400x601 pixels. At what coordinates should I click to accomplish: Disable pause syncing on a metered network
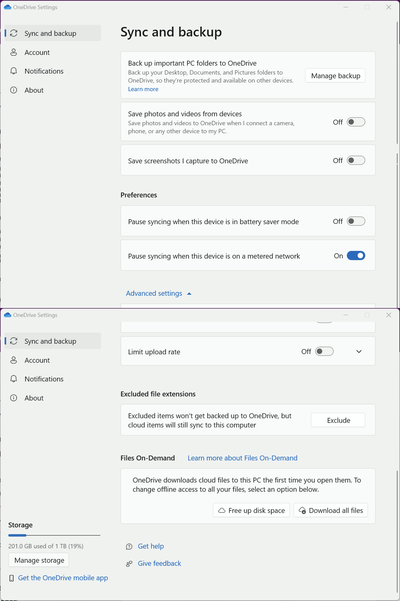click(x=356, y=256)
